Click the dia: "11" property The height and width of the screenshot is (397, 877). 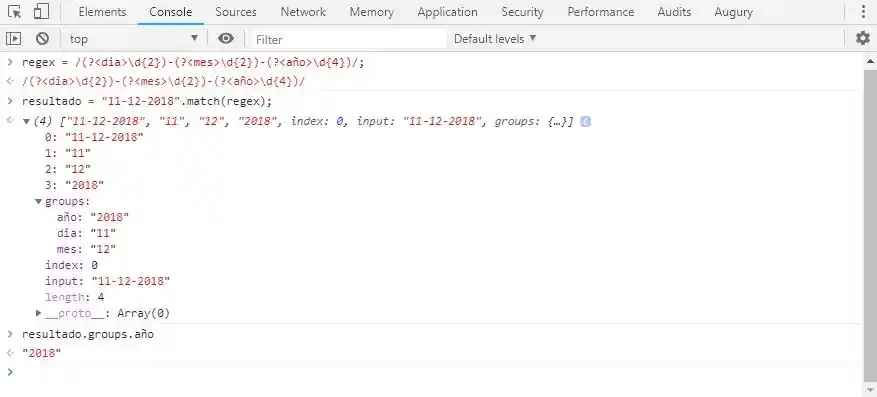coord(86,233)
